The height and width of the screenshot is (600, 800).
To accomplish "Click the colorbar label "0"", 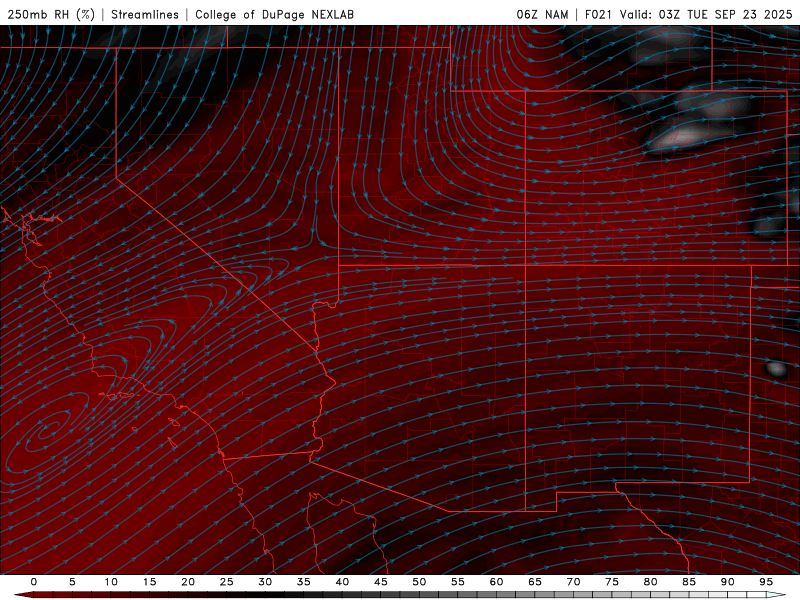I will pos(34,582).
